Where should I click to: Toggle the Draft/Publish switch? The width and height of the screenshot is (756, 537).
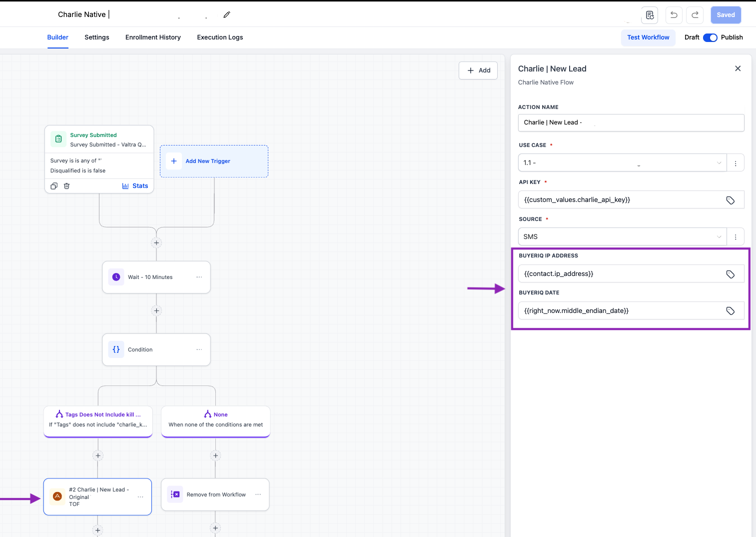(710, 37)
